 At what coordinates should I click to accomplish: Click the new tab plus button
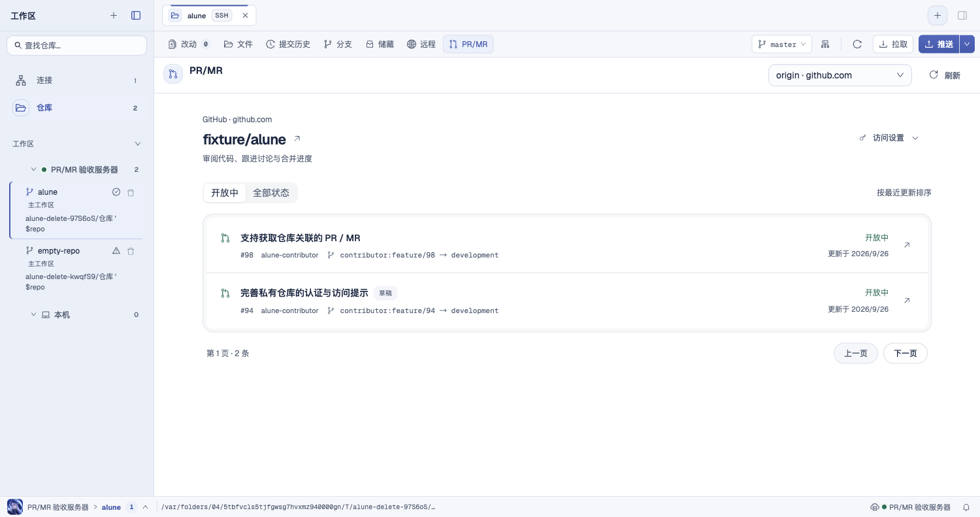(938, 15)
